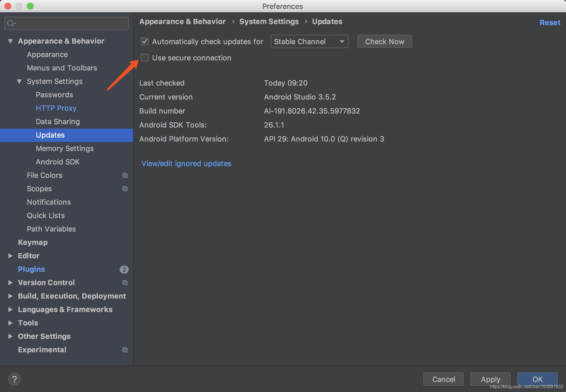The height and width of the screenshot is (392, 566).
Task: Click the Reset link
Action: [550, 23]
